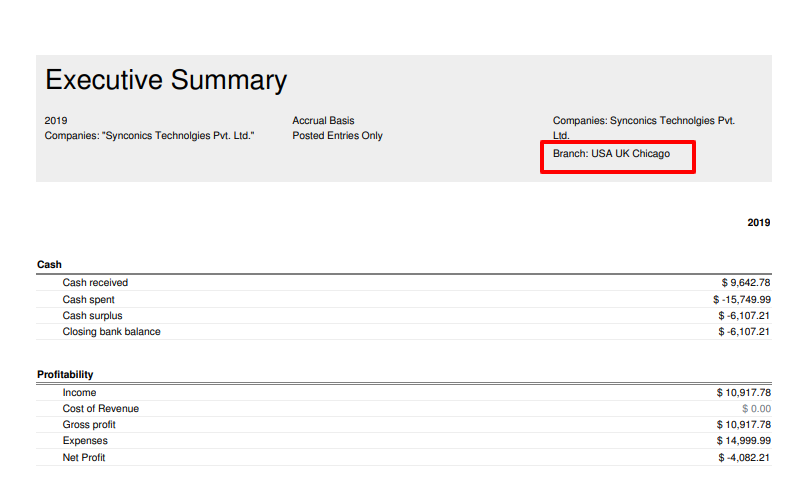Image resolution: width=806 pixels, height=490 pixels.
Task: Open the Cash surplus row label
Action: click(92, 316)
